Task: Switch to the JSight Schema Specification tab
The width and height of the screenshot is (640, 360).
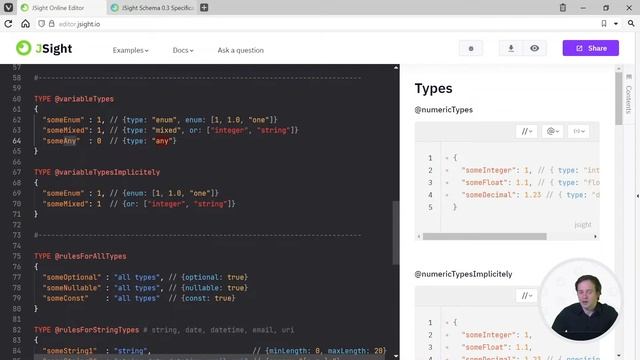Action: click(x=153, y=8)
